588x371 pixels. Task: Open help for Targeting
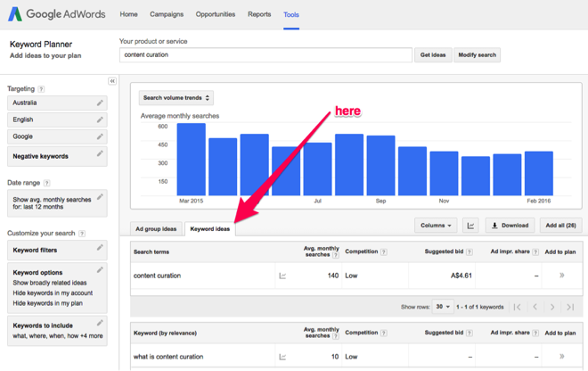click(x=41, y=89)
